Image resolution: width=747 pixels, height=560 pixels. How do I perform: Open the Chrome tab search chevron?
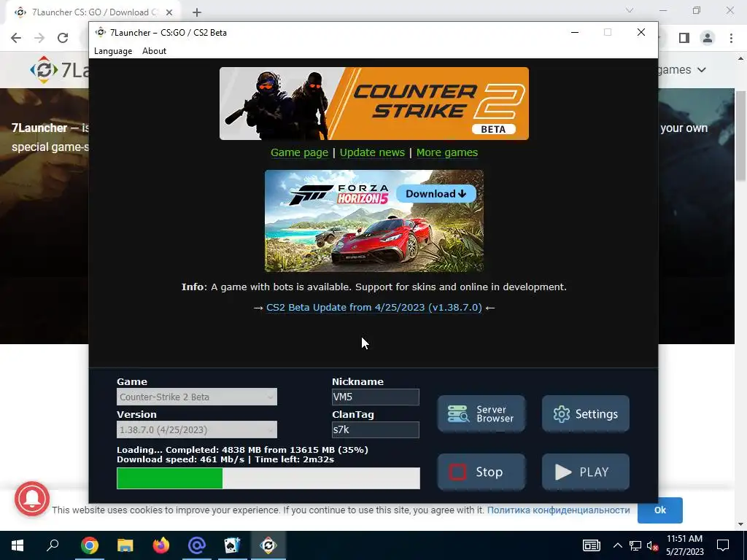(630, 10)
